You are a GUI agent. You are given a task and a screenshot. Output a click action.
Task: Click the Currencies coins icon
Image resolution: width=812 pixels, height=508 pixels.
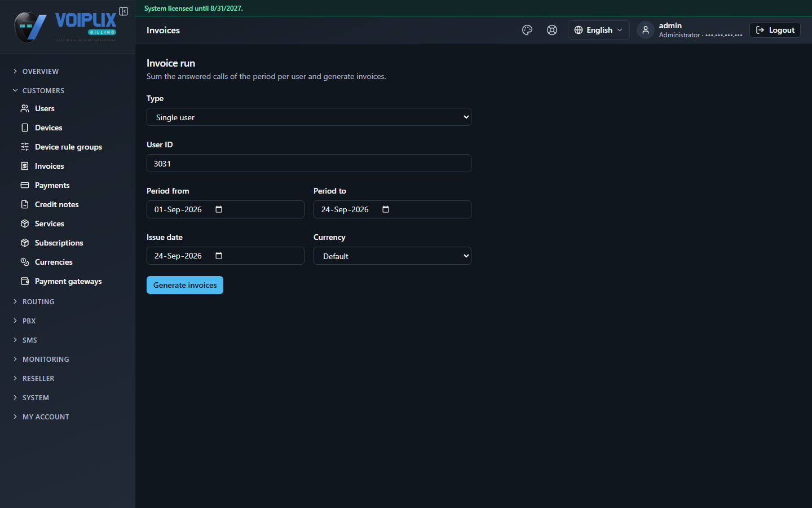(x=25, y=262)
